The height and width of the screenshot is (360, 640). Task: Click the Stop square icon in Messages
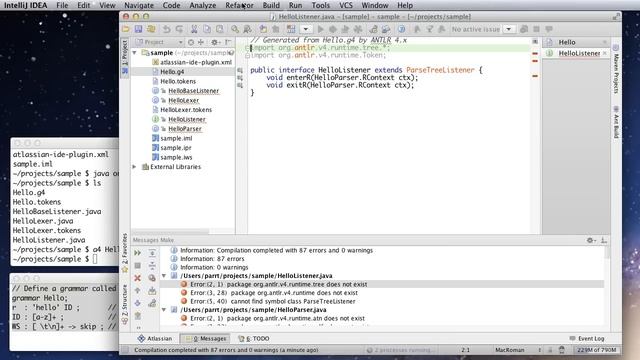tap(138, 265)
